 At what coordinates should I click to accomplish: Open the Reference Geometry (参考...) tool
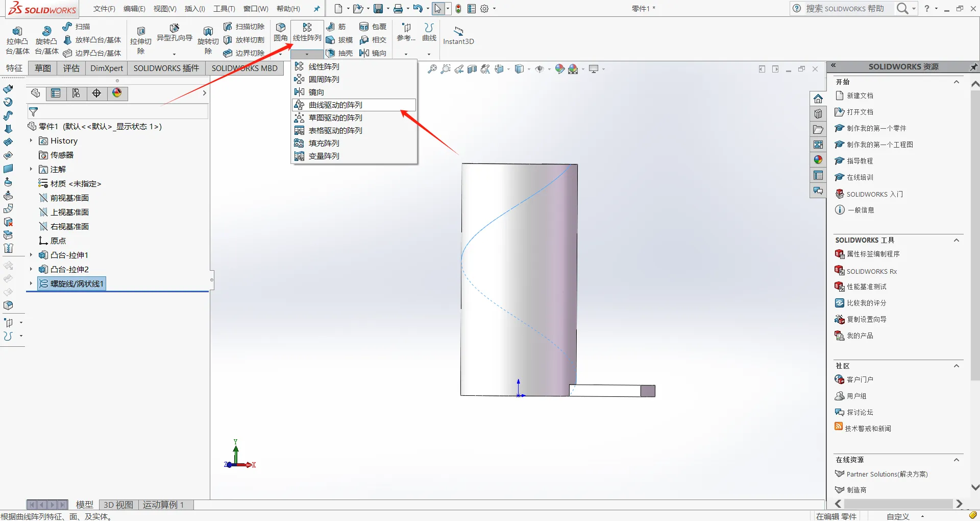406,32
